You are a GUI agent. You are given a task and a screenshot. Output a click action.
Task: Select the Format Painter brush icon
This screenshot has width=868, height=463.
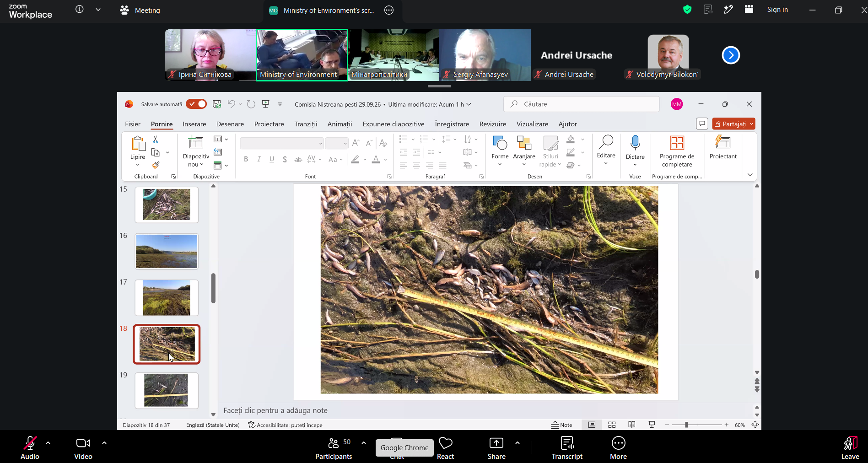point(156,165)
